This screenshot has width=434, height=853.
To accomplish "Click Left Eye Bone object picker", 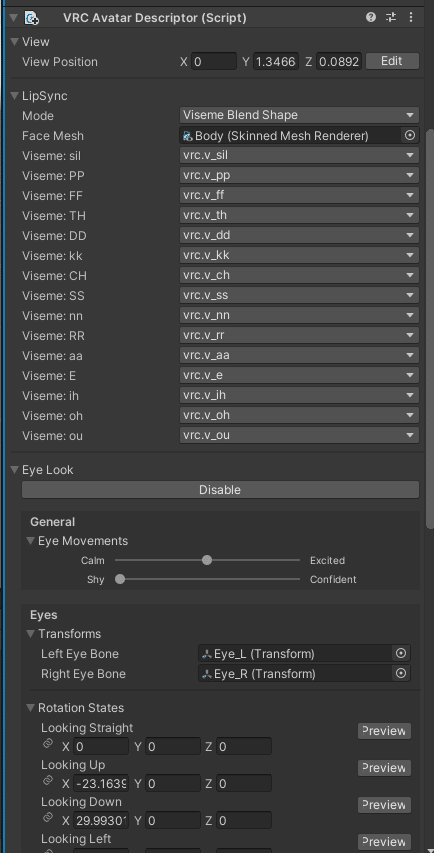I will [401, 653].
